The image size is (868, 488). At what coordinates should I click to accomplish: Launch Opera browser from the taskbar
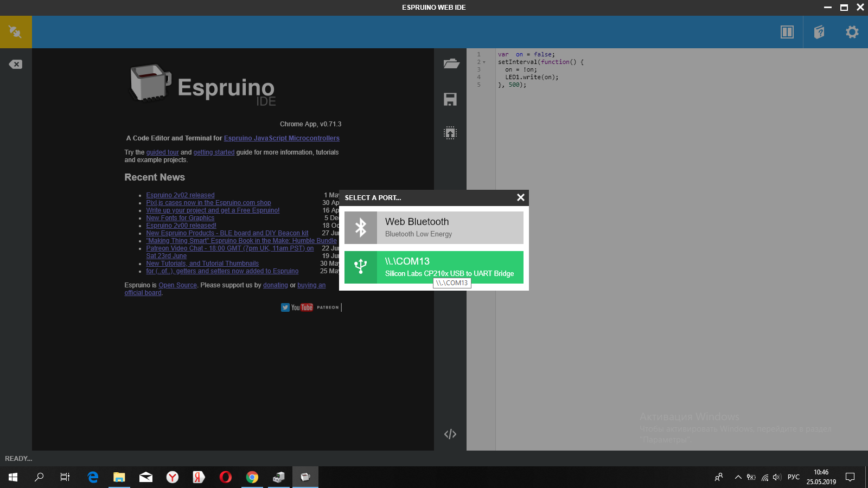tap(226, 477)
